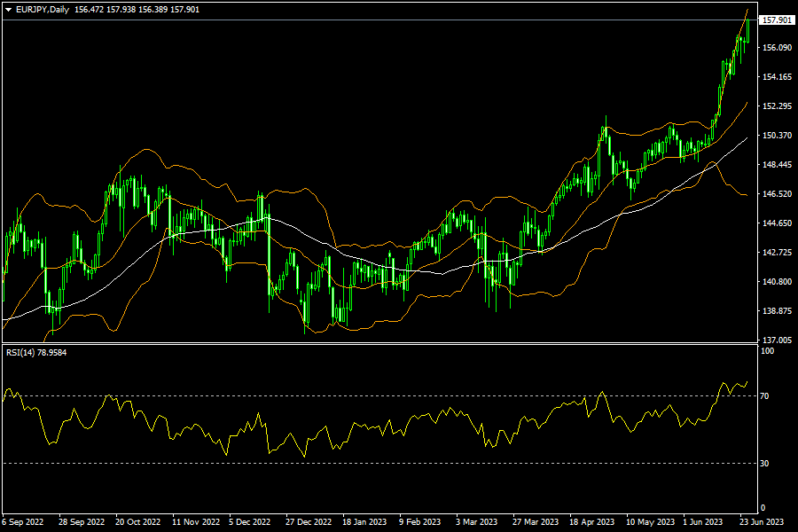Click the current price label 157.901
Screen dimensions: 798x532
777,20
